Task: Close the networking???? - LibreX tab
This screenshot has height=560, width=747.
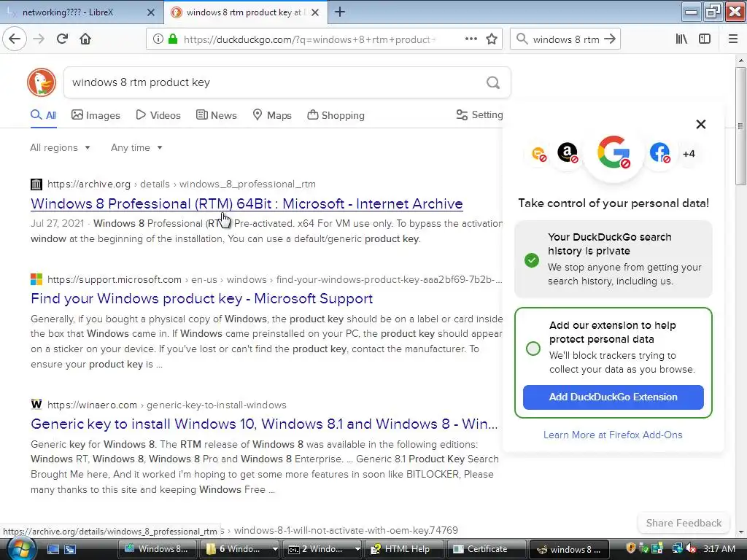Action: click(151, 12)
